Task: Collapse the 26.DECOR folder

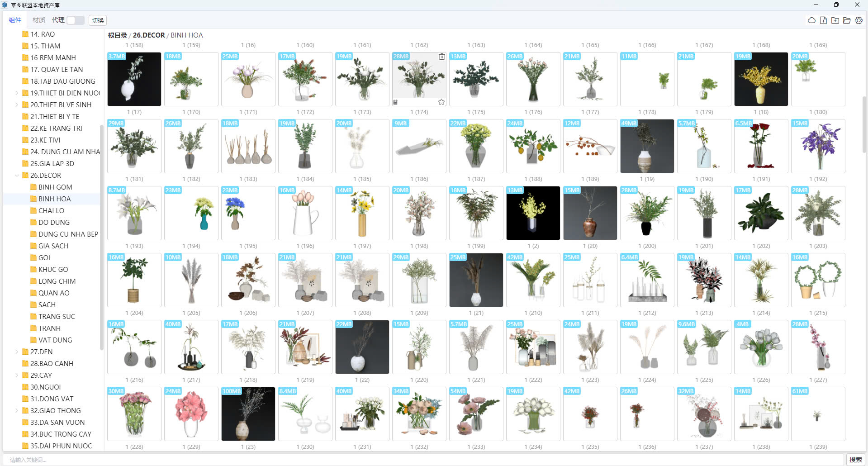Action: (x=17, y=176)
